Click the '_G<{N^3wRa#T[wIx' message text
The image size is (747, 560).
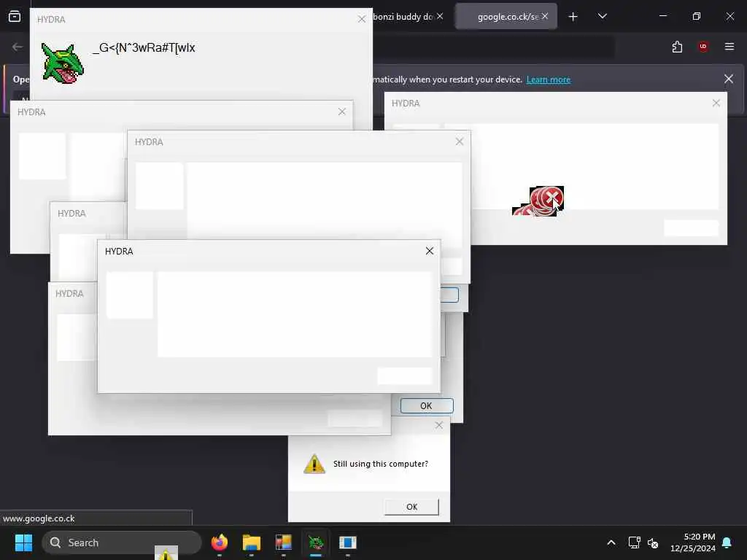click(x=144, y=47)
